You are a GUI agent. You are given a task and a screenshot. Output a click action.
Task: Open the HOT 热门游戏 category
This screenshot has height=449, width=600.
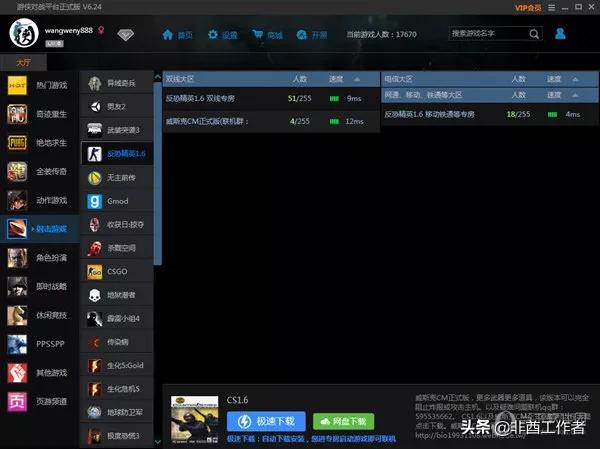pyautogui.click(x=38, y=85)
